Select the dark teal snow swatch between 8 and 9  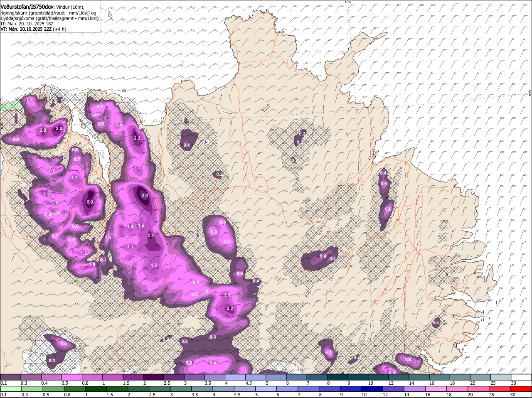coord(338,377)
